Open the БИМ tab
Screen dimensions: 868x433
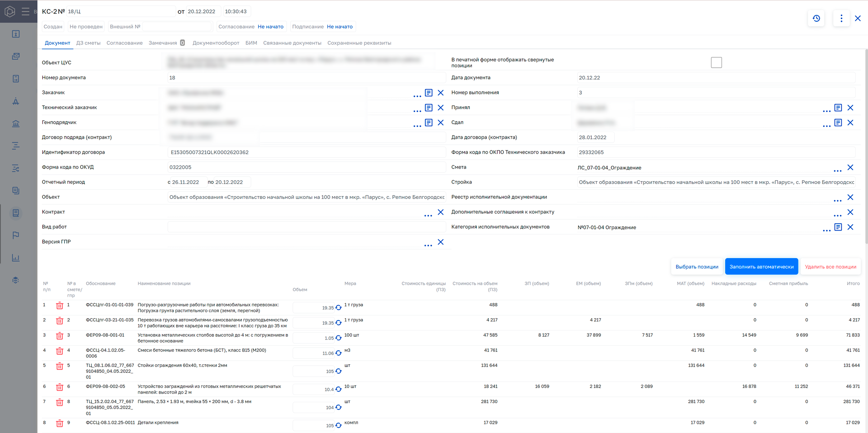point(251,42)
